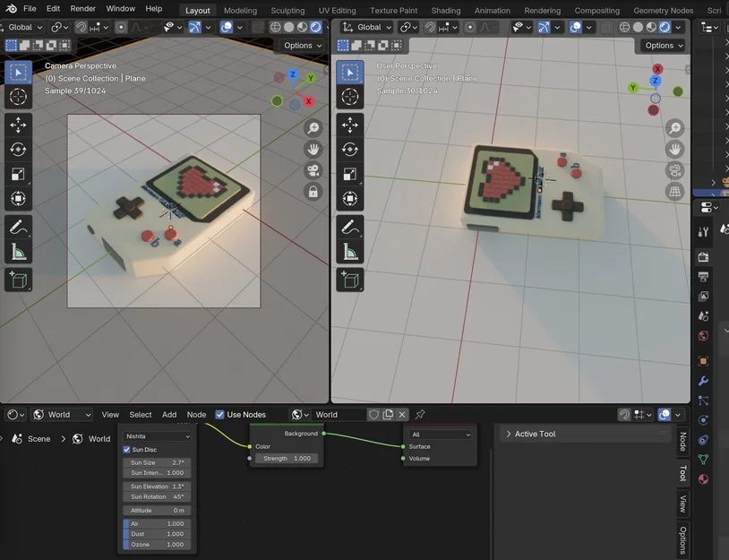This screenshot has width=729, height=560.
Task: Choose the Scale tool in left viewport
Action: (18, 174)
